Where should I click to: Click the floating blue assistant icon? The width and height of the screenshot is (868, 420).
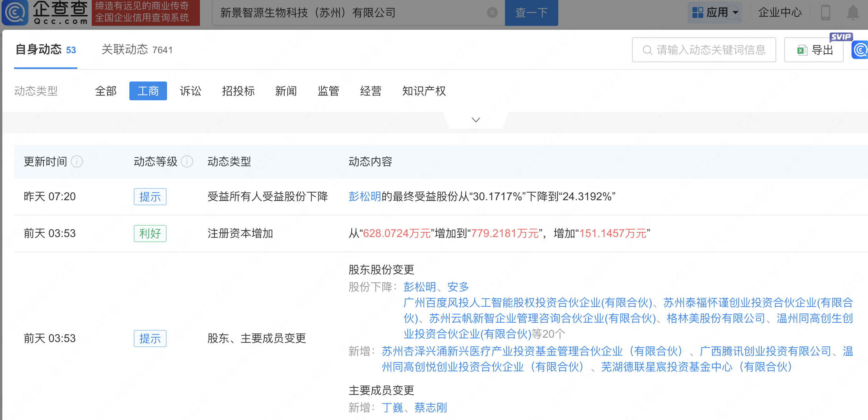860,50
